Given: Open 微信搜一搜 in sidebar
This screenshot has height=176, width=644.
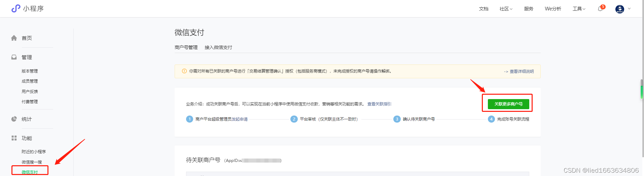Looking at the screenshot, I should [32, 162].
